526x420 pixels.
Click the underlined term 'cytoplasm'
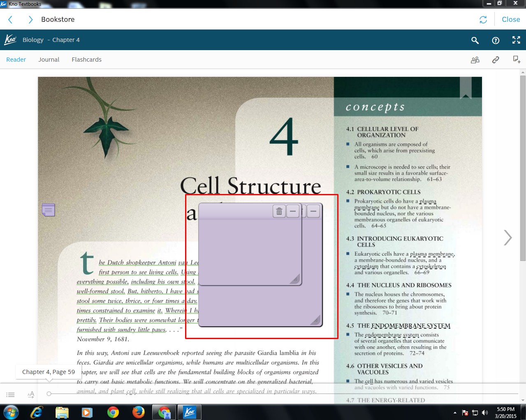pos(366,266)
